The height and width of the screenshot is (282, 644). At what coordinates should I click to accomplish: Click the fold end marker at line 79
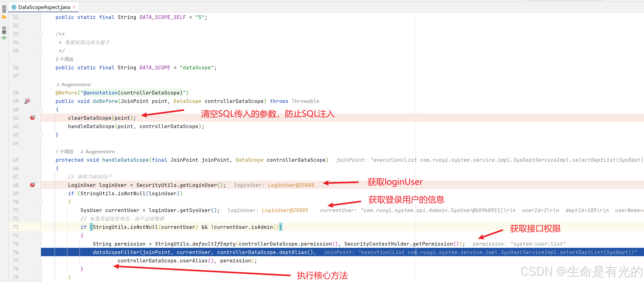tap(41, 277)
